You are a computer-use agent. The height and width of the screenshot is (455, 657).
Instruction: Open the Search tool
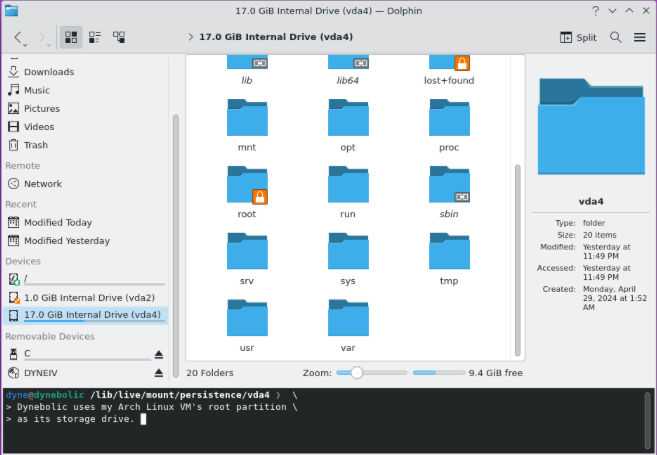[x=616, y=37]
